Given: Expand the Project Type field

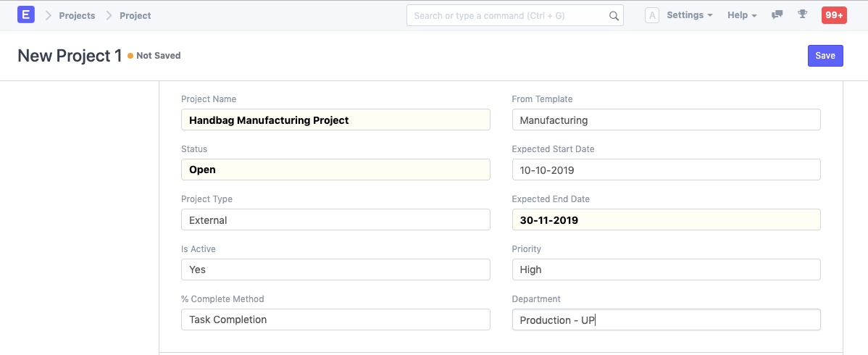Looking at the screenshot, I should coord(335,220).
